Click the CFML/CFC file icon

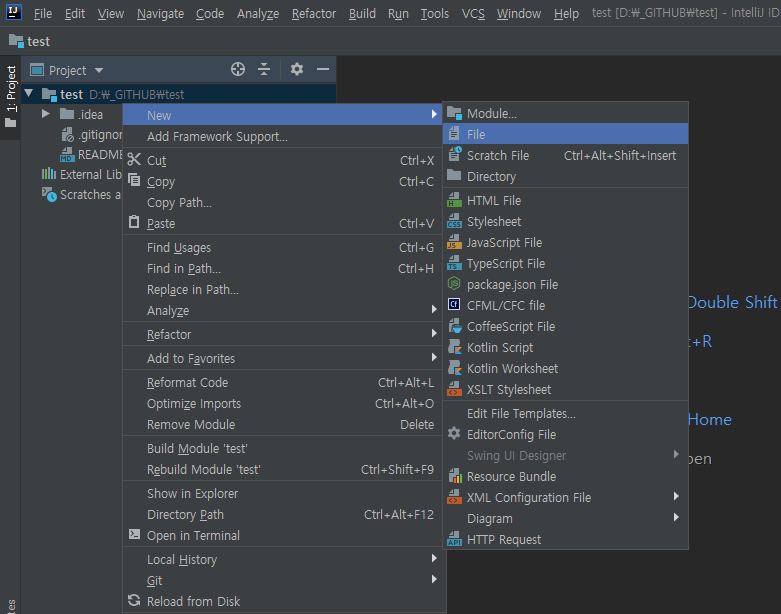(454, 305)
